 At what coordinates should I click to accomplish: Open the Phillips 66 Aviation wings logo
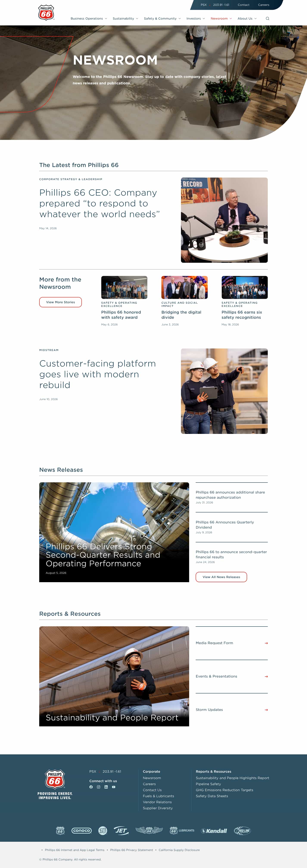tap(149, 831)
